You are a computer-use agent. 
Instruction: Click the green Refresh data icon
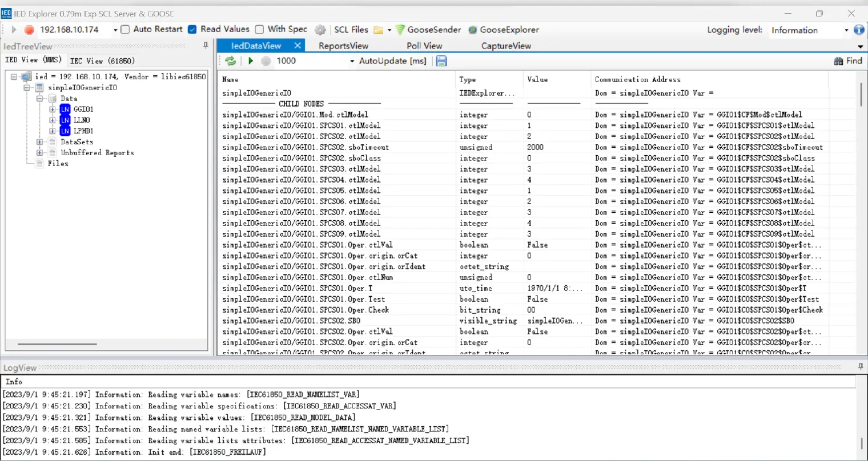click(230, 61)
